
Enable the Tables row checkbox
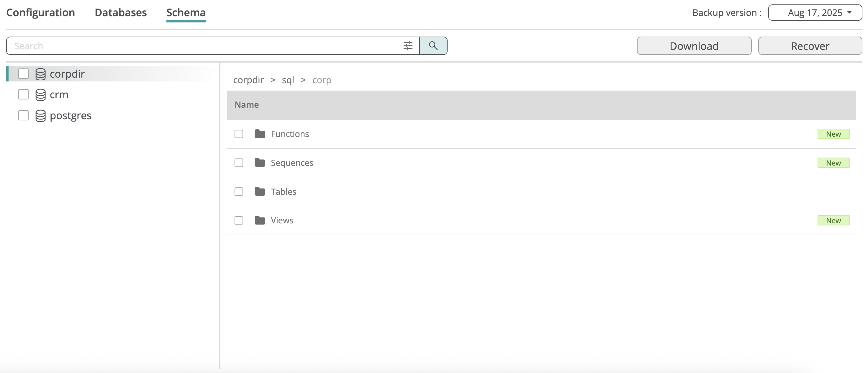[x=239, y=192]
